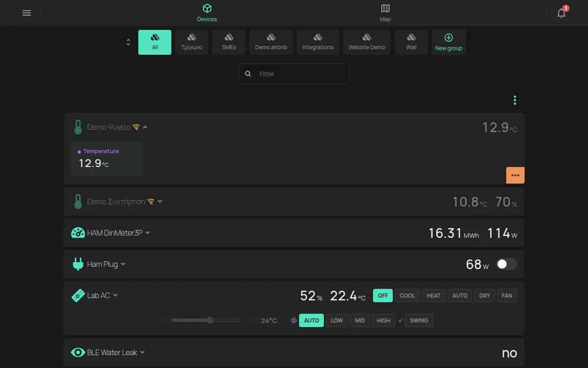
Task: Click the HAM DinMeter3P gauge icon
Action: [78, 233]
